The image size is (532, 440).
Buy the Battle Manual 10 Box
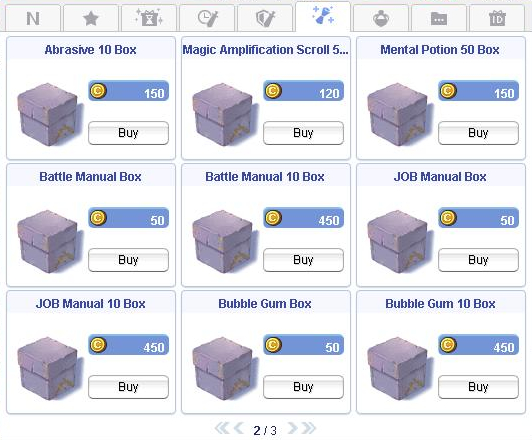click(303, 260)
